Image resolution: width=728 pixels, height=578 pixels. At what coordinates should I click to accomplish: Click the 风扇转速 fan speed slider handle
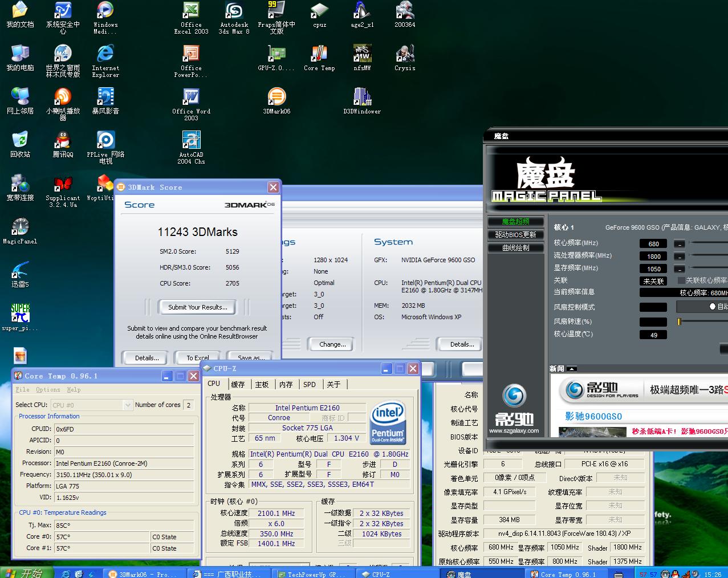point(679,322)
